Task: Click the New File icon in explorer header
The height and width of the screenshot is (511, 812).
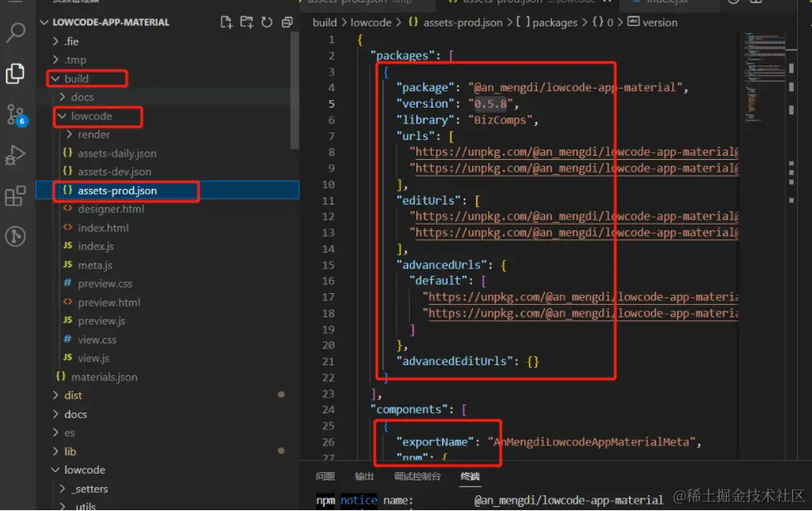Action: pos(226,22)
